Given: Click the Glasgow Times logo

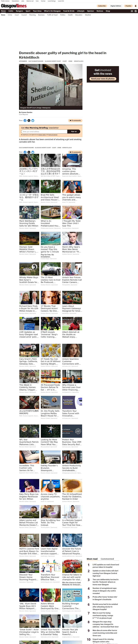Looking at the screenshot, I should pyautogui.click(x=14, y=6).
